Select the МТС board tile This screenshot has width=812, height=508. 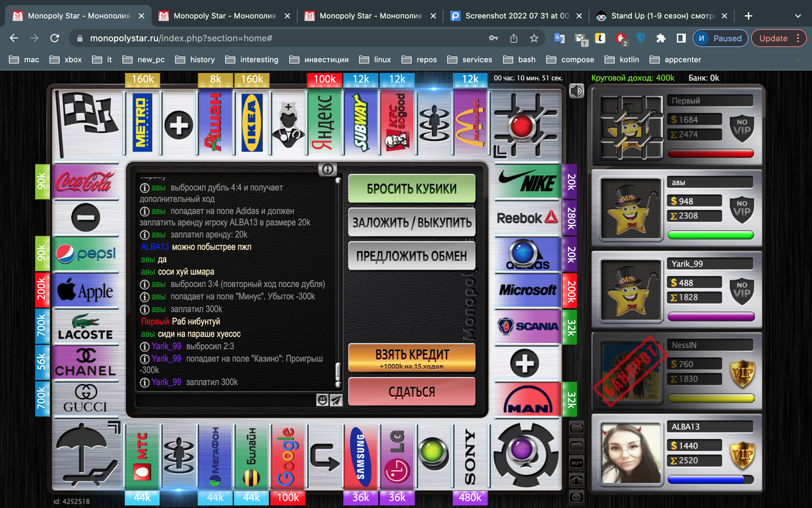[143, 457]
